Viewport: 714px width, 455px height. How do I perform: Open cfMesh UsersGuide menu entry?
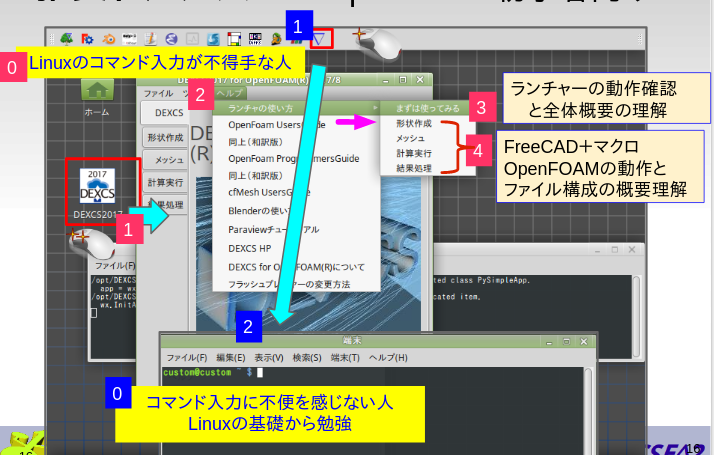269,192
